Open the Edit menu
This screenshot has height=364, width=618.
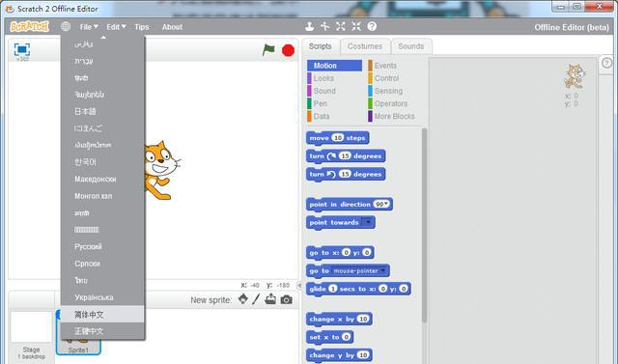(116, 27)
